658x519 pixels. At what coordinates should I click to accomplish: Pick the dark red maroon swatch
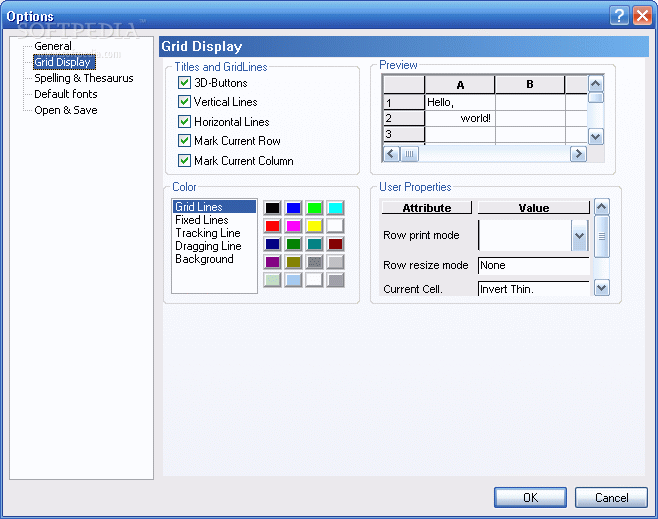pos(335,244)
